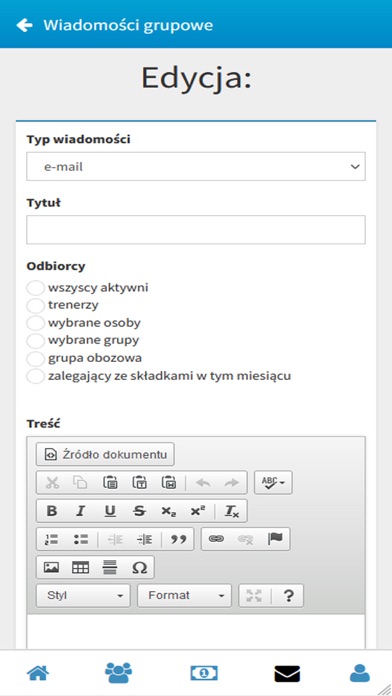
Task: Maximize the editor with the expand icon
Action: (x=254, y=596)
